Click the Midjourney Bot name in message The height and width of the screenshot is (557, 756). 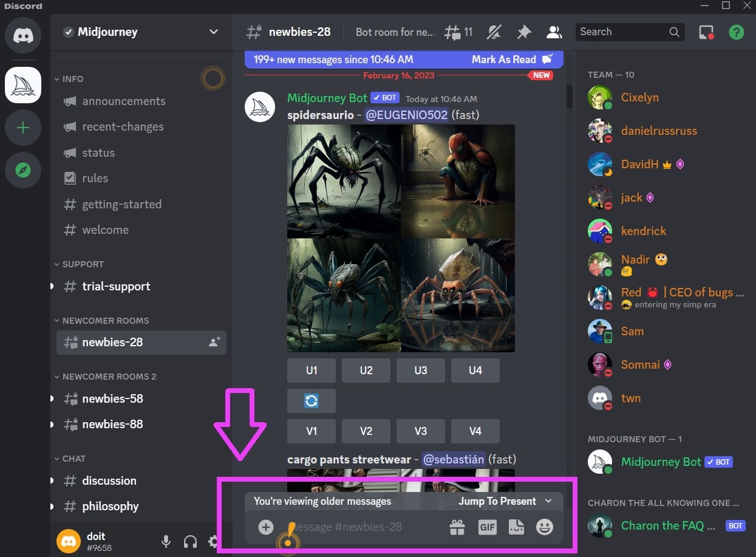(x=327, y=98)
